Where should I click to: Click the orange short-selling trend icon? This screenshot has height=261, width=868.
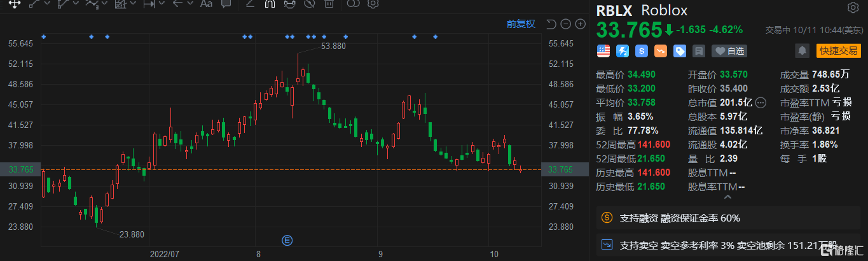click(661, 50)
